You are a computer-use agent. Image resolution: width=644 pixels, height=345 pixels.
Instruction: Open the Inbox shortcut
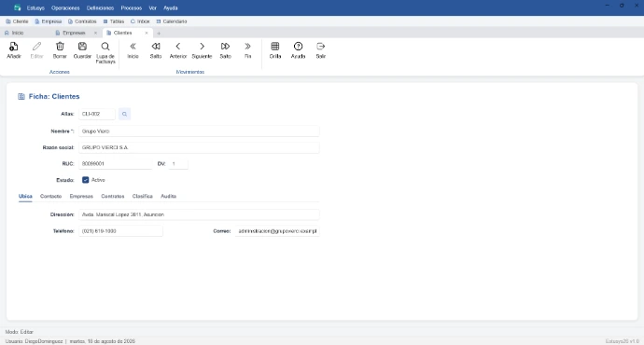click(x=140, y=21)
